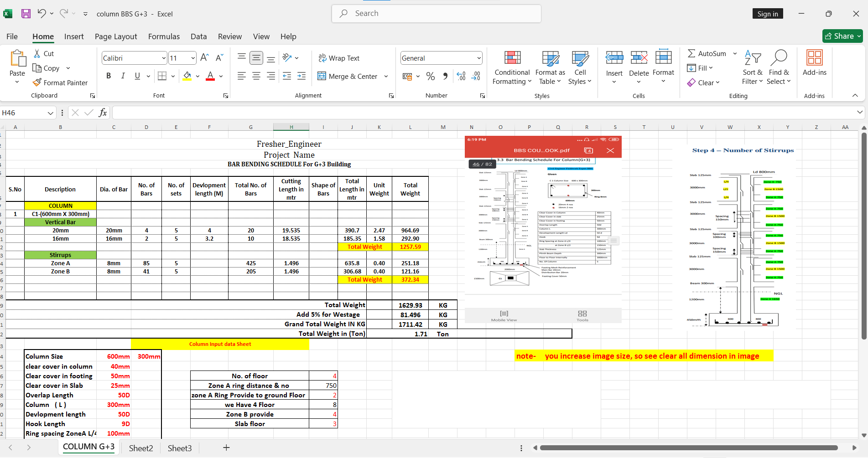Click the Insert Function fx icon
868x458 pixels.
click(103, 113)
